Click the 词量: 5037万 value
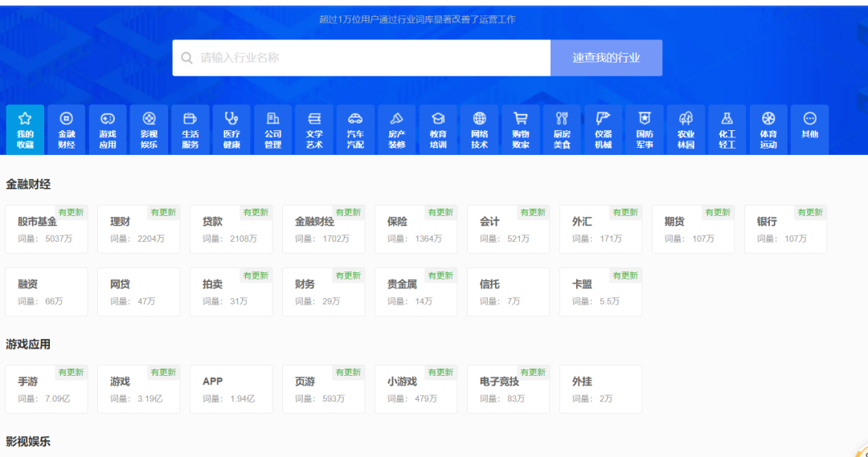 (x=45, y=239)
